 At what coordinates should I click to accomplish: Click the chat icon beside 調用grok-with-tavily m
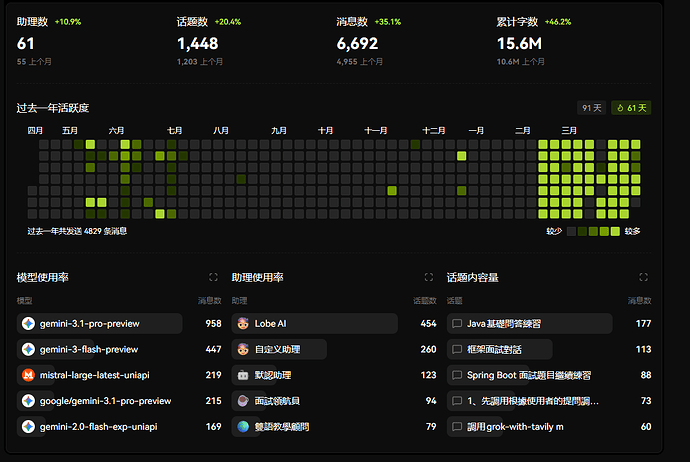click(457, 426)
